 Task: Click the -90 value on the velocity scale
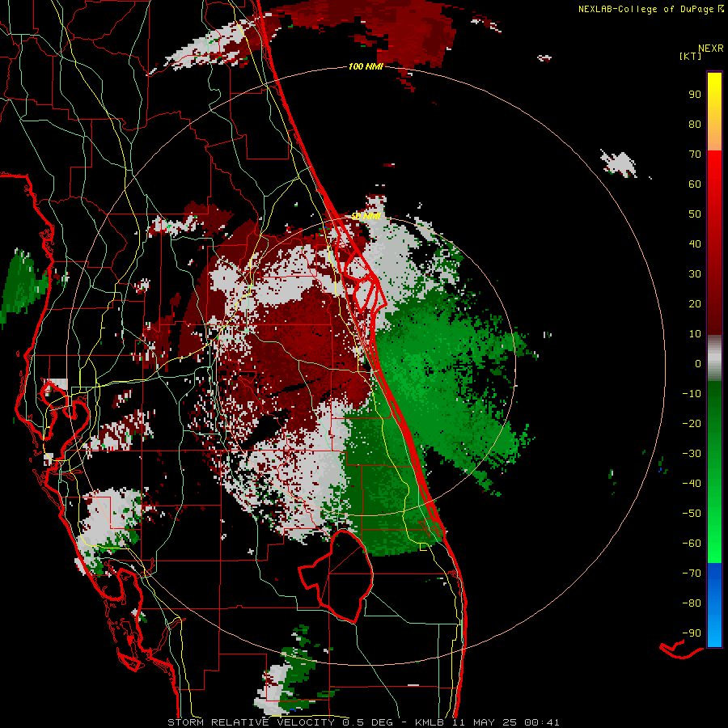(692, 633)
